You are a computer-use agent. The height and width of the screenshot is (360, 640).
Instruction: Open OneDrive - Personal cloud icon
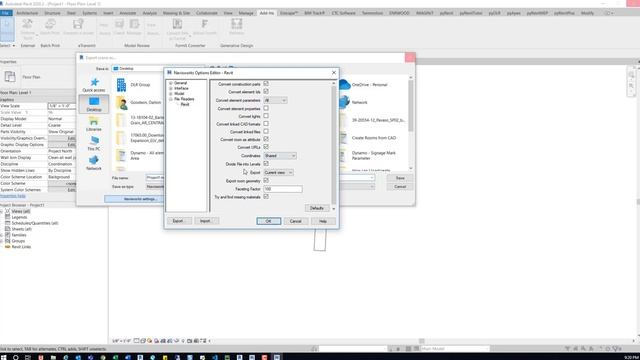coord(344,84)
